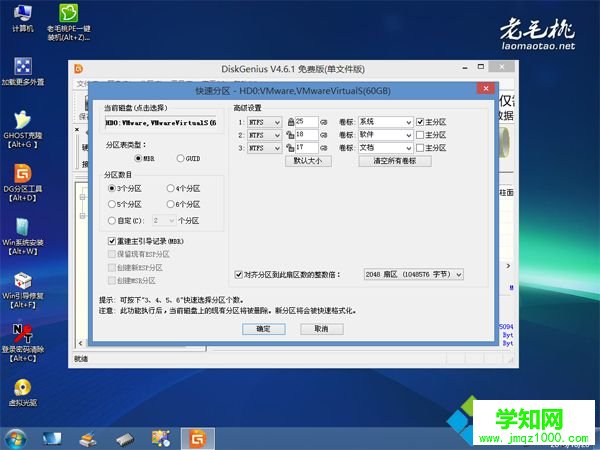This screenshot has width=600, height=450.
Task: Open the 加载更多外置 desktop icon
Action: pos(23,71)
